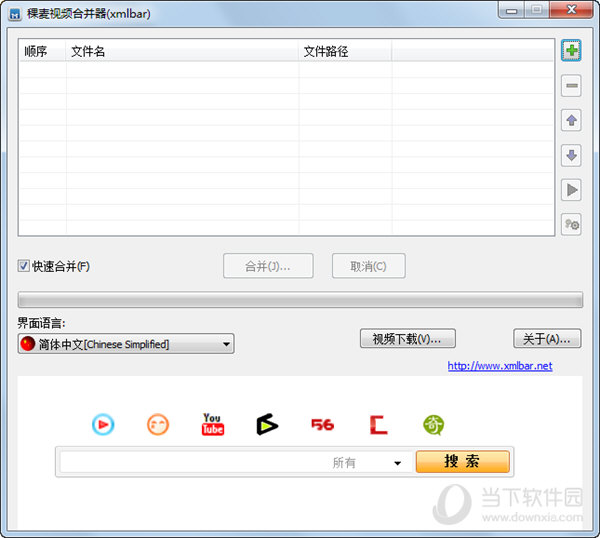Click the orange smiley face site icon
Image resolution: width=600 pixels, height=538 pixels.
pos(158,425)
